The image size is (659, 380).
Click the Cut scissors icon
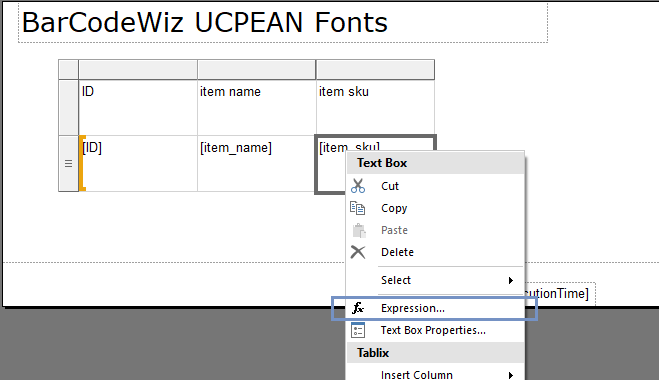pyautogui.click(x=358, y=186)
